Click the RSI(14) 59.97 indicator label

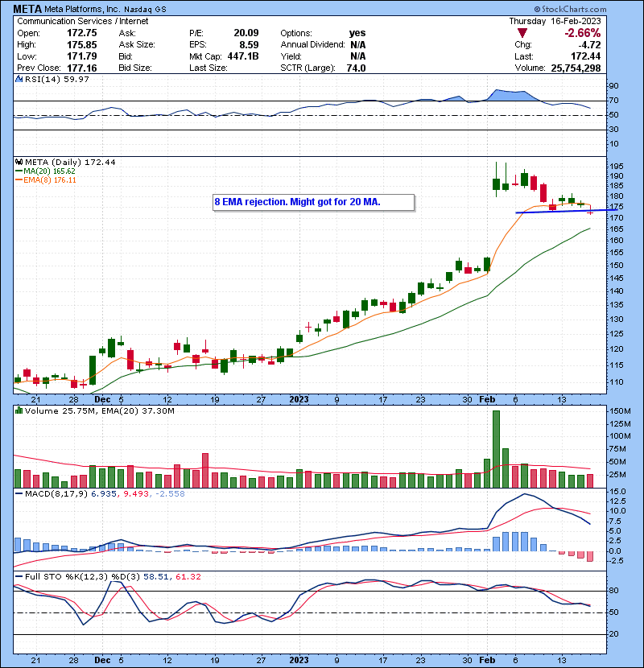[x=57, y=79]
